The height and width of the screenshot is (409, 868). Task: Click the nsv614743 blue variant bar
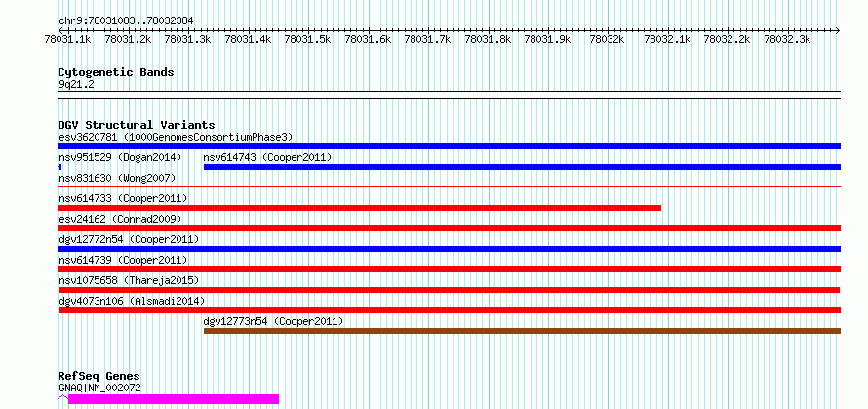522,167
